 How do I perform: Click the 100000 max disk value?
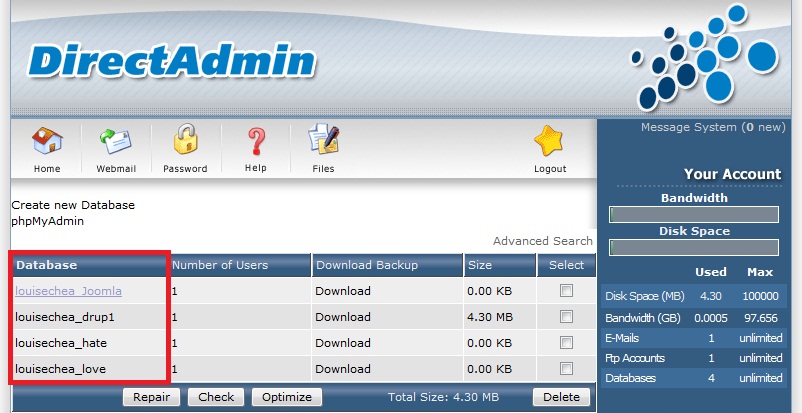coord(760,296)
